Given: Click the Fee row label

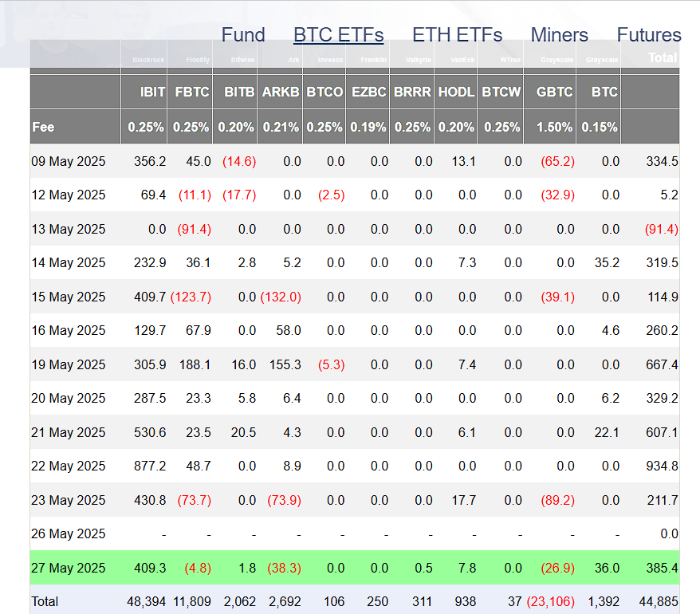Looking at the screenshot, I should point(43,128).
